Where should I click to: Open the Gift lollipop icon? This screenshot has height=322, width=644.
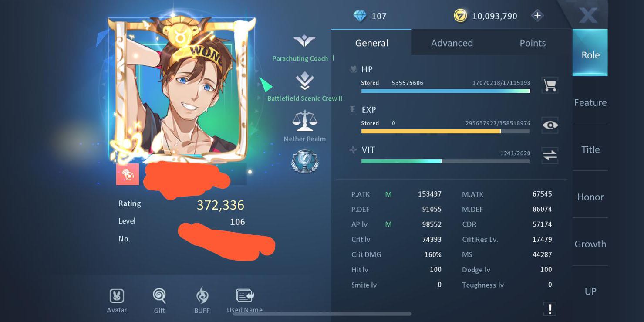click(x=159, y=296)
